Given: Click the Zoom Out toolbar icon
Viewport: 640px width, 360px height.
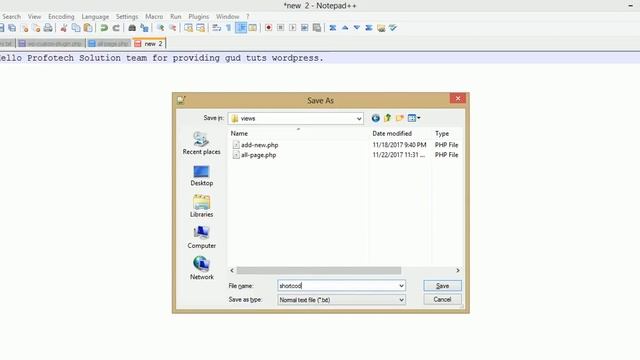Looking at the screenshot, I should (172, 28).
